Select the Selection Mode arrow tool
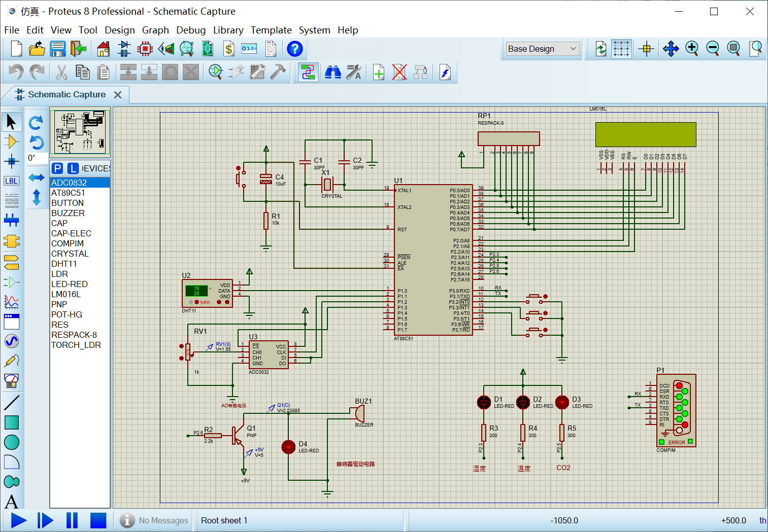 point(11,122)
